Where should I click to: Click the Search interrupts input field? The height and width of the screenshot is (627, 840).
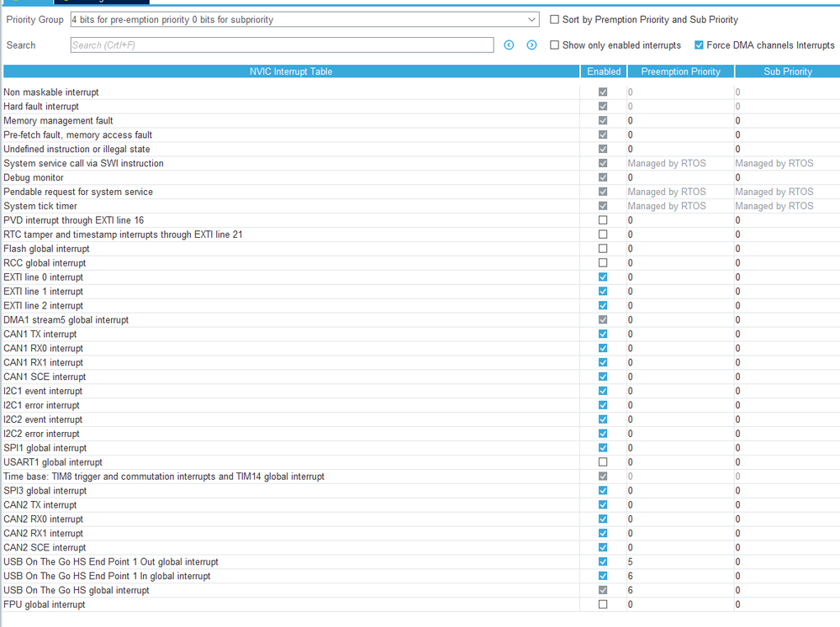[x=282, y=45]
